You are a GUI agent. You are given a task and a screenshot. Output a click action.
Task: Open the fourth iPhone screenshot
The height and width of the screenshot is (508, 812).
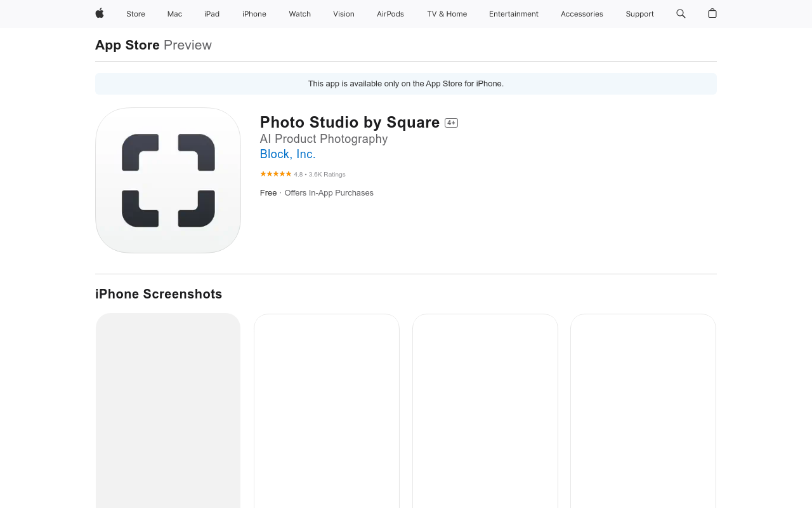coord(643,411)
